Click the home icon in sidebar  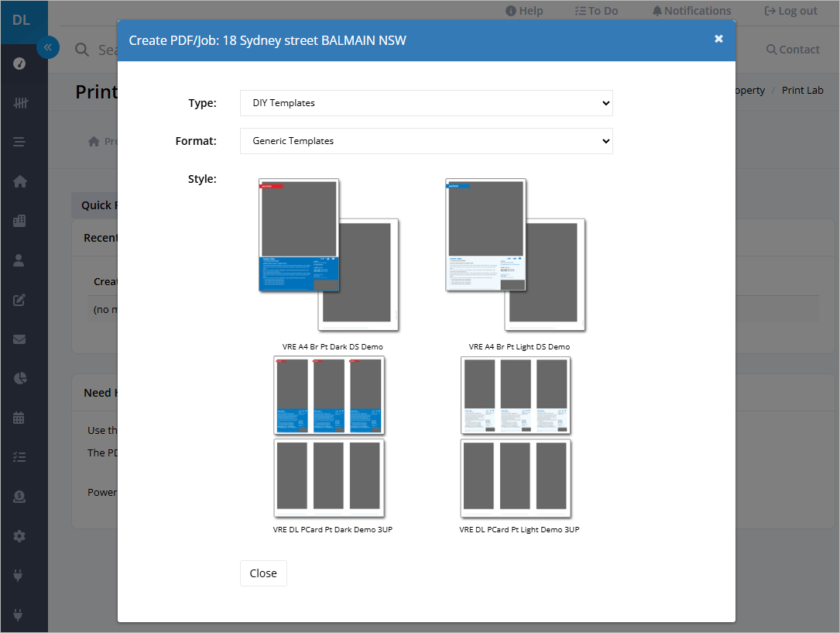coord(20,182)
